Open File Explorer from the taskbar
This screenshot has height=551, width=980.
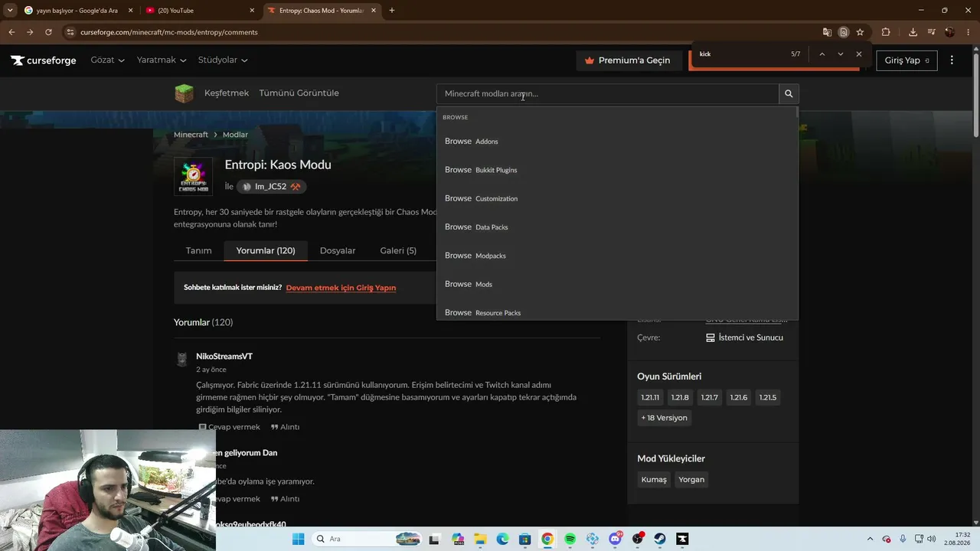coord(480,539)
